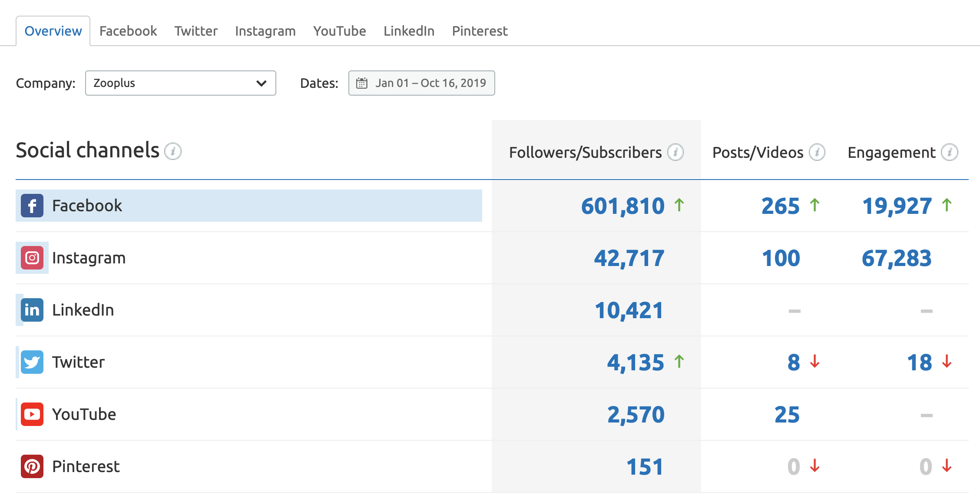
Task: Open the Instagram tab
Action: pyautogui.click(x=265, y=31)
